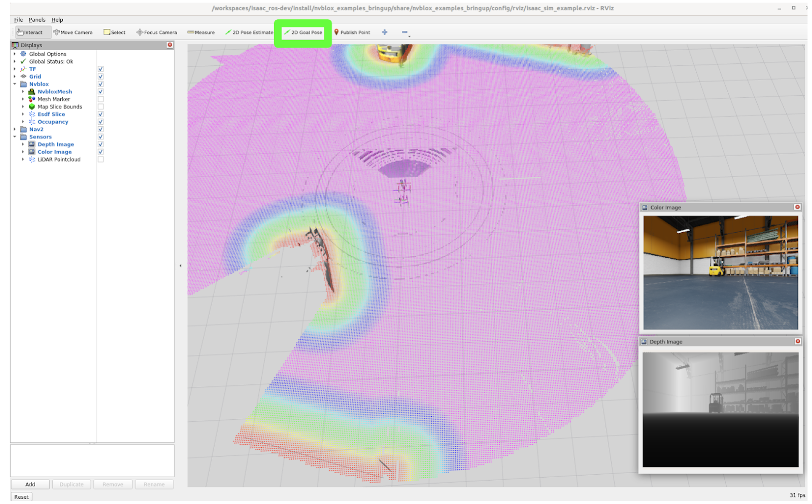Collapse the Nvblox tree group
Image resolution: width=812 pixels, height=504 pixels.
tap(15, 84)
